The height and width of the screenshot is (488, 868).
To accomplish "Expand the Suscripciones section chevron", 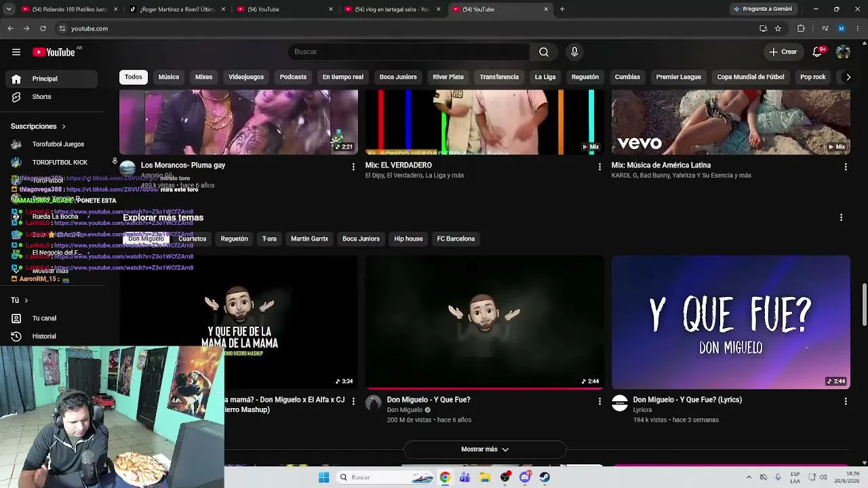I will [x=64, y=127].
